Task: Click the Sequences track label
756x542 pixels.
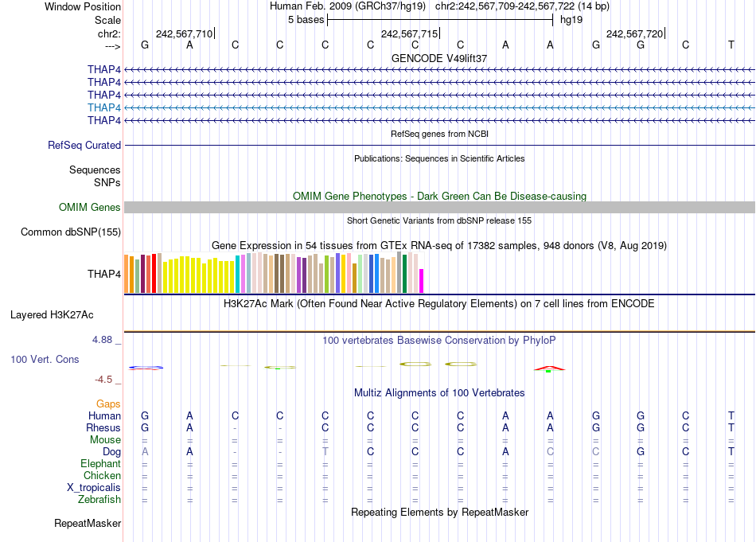Action: [95, 170]
